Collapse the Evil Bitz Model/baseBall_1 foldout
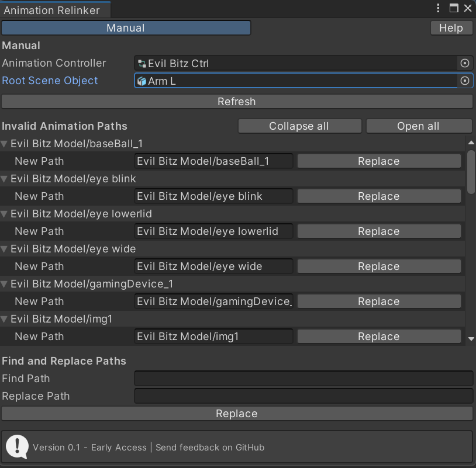The height and width of the screenshot is (468, 476). click(4, 144)
